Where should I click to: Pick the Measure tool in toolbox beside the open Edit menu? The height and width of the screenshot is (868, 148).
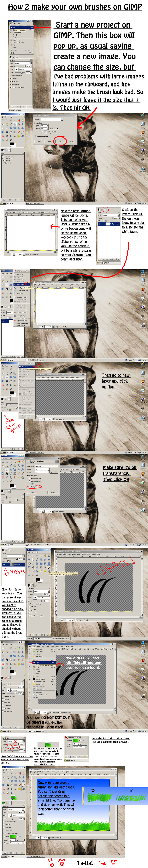point(19,652)
